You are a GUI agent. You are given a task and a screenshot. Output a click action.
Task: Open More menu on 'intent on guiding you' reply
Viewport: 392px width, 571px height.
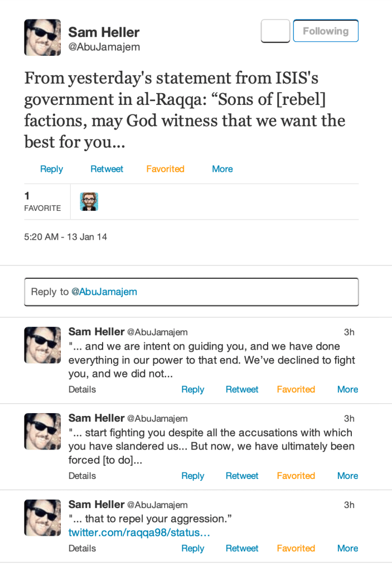347,389
